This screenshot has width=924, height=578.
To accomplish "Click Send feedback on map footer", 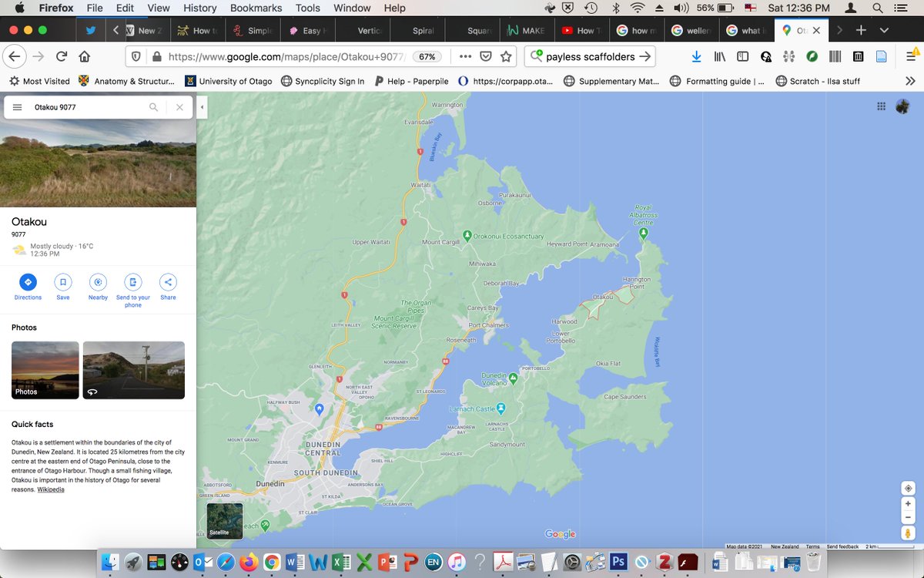I will pos(842,546).
